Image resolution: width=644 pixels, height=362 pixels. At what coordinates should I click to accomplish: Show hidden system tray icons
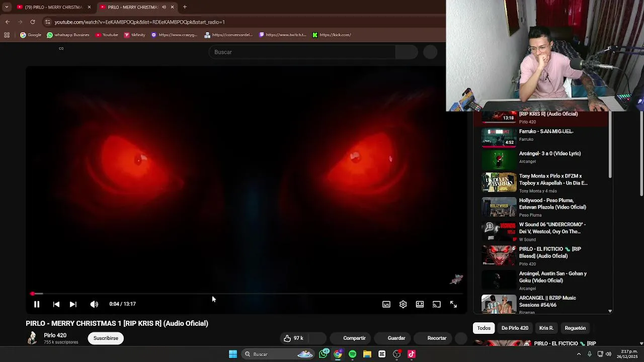click(x=579, y=354)
